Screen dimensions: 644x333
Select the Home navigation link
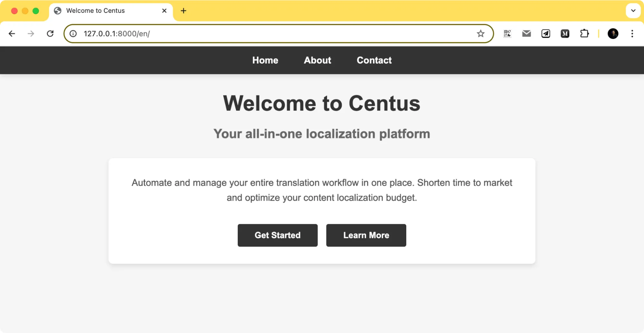pyautogui.click(x=265, y=60)
